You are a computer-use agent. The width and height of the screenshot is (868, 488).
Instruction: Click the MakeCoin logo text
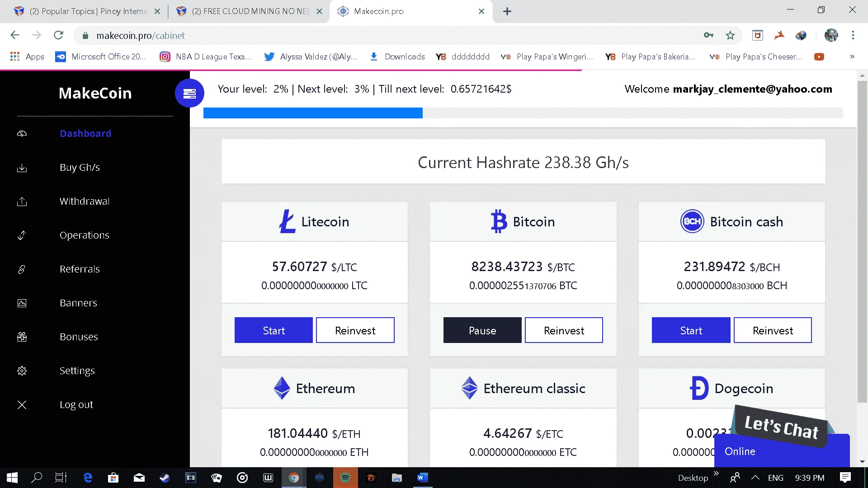95,93
